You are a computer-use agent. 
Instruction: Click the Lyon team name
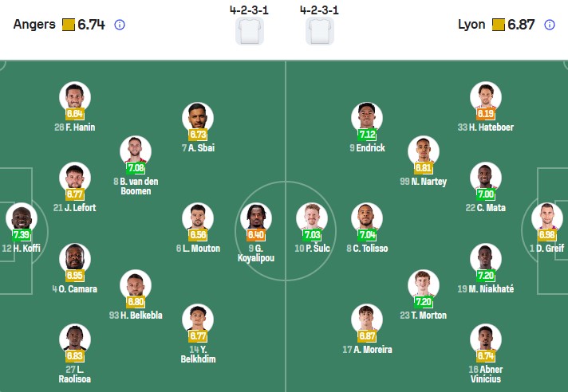pyautogui.click(x=471, y=25)
